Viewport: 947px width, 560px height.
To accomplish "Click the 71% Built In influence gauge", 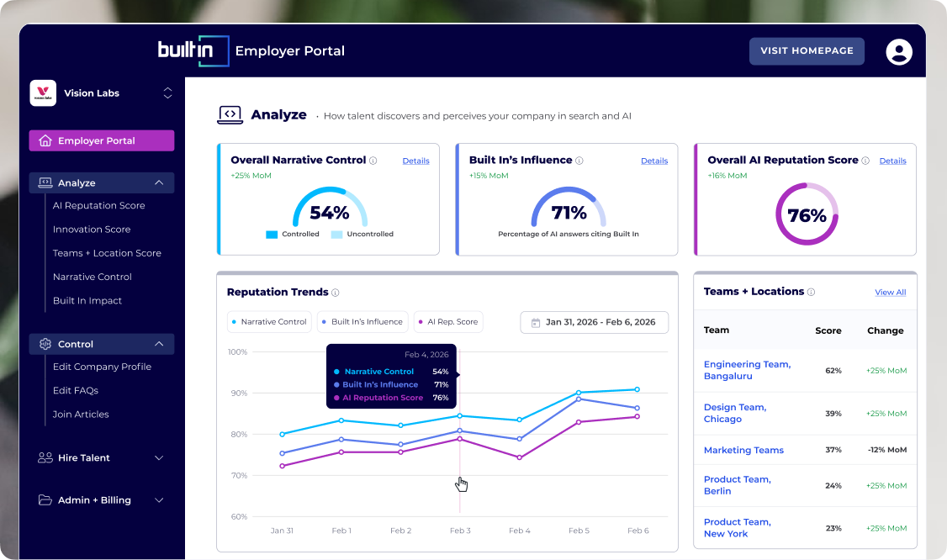I will (x=569, y=207).
